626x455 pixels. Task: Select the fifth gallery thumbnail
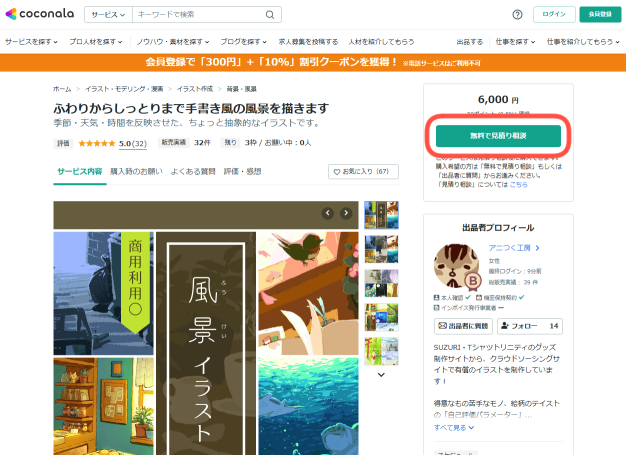(x=381, y=351)
